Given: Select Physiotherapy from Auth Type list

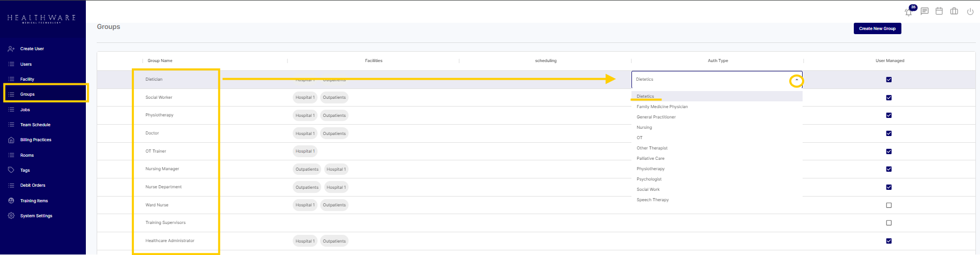Looking at the screenshot, I should click(x=651, y=169).
